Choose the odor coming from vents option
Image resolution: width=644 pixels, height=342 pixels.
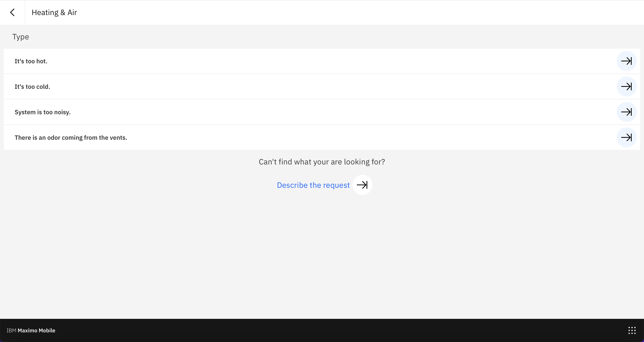point(71,138)
